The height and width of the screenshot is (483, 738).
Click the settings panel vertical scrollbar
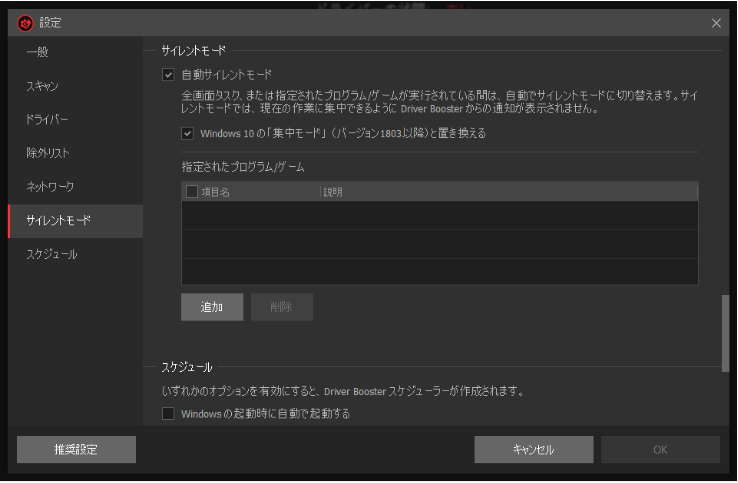725,333
